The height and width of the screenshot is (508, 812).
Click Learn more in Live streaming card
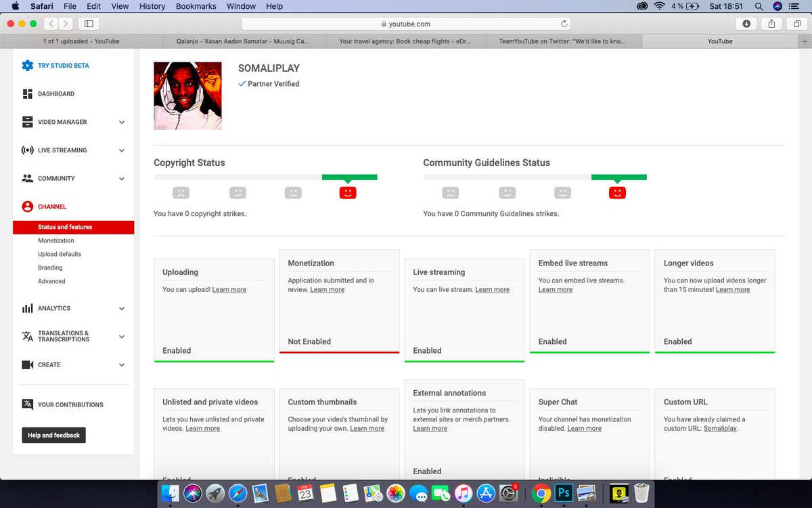pyautogui.click(x=493, y=289)
